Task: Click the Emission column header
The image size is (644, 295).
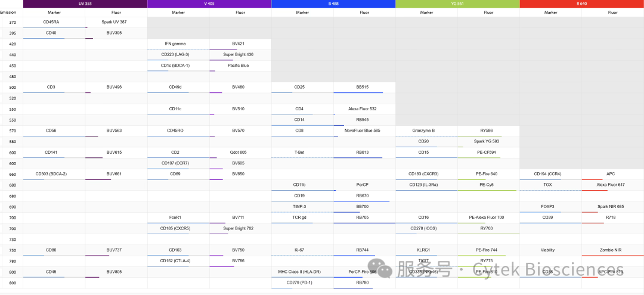Action: [8, 13]
